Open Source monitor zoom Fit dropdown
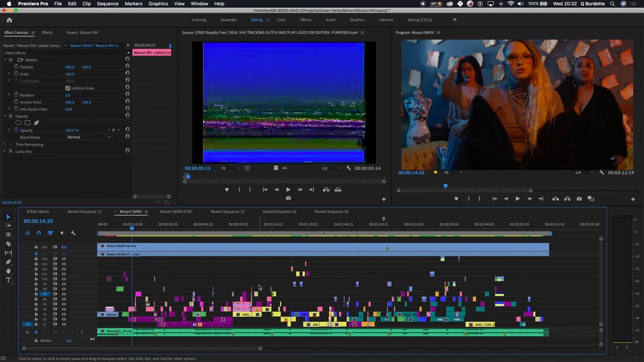The width and height of the screenshot is (644, 362). [230, 168]
